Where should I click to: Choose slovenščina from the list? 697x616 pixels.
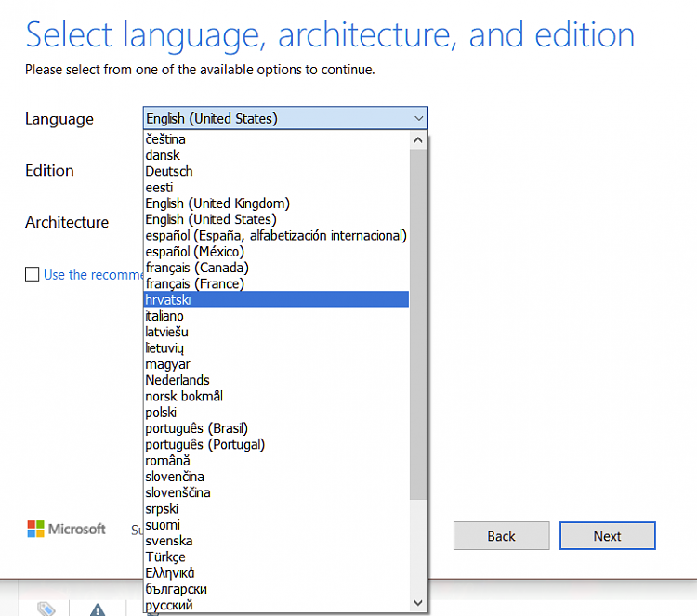(x=277, y=492)
